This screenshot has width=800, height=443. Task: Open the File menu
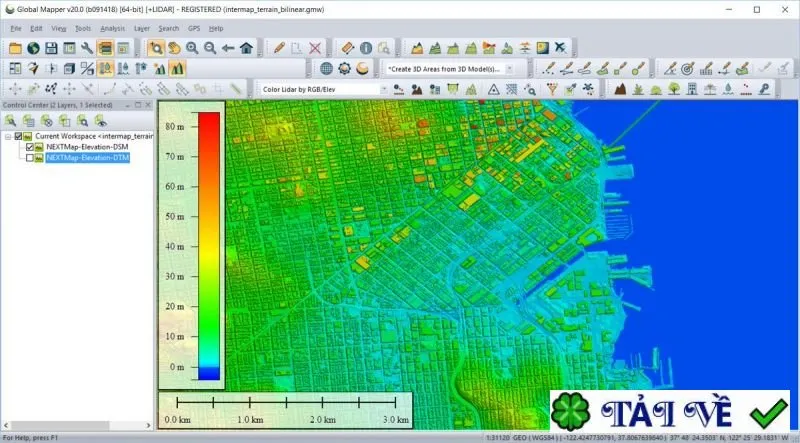(16, 29)
